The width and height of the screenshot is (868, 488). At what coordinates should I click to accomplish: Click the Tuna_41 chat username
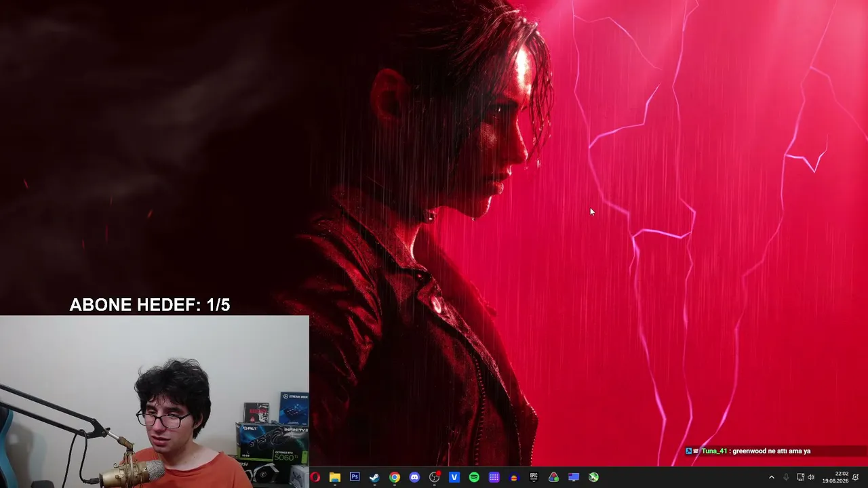[714, 451]
